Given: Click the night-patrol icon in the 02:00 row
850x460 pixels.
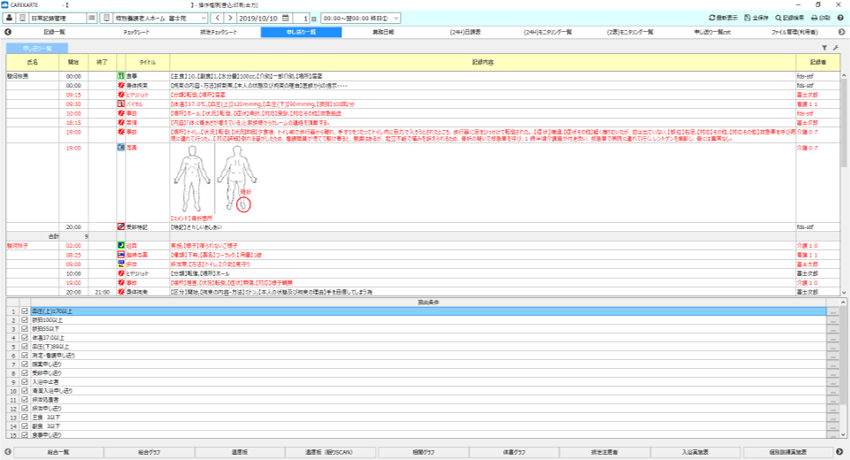Looking at the screenshot, I should tap(121, 245).
